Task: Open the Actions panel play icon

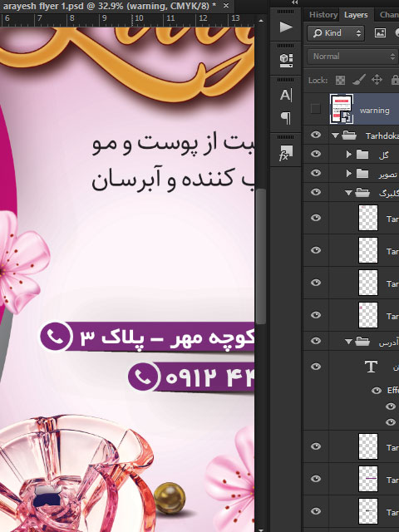Action: 286,27
